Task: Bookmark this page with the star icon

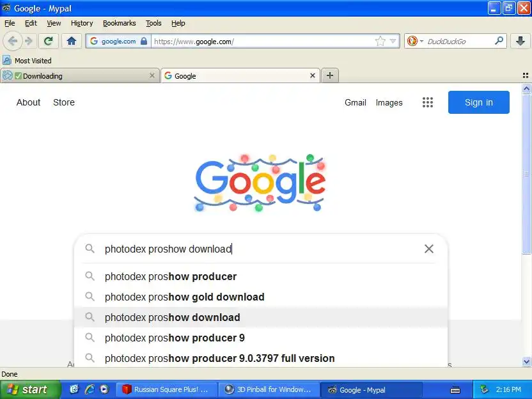Action: [x=380, y=42]
